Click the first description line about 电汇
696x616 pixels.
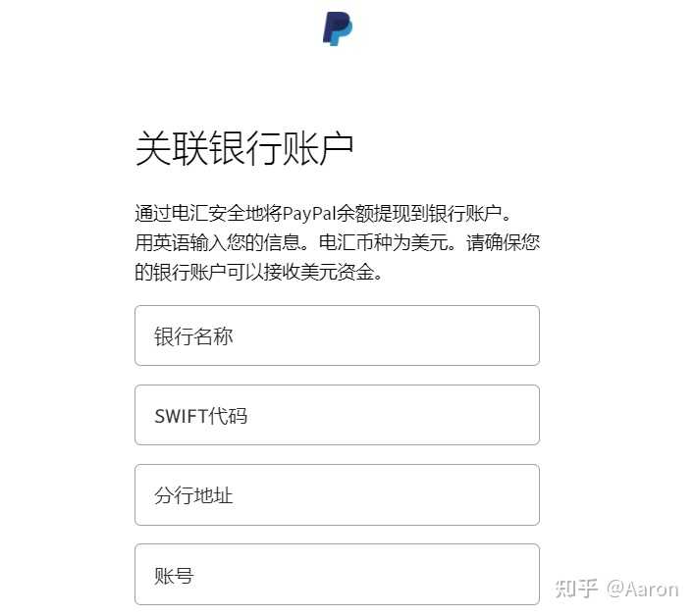324,213
